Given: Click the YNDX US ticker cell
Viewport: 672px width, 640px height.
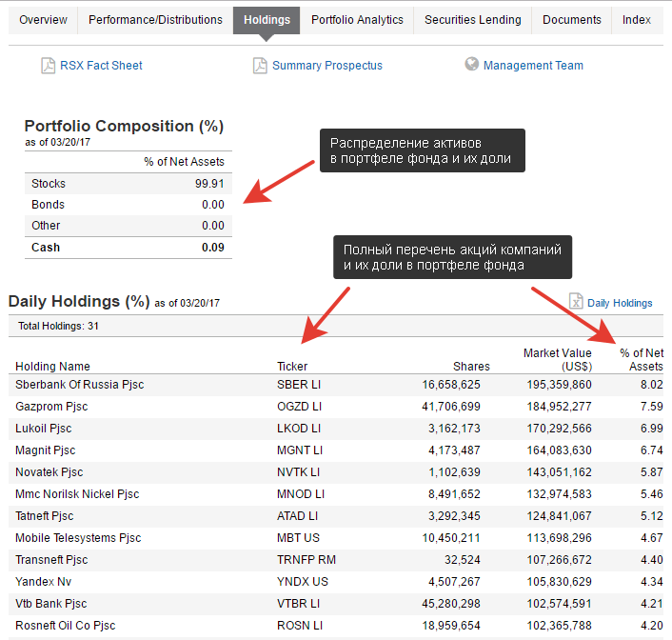Looking at the screenshot, I should click(x=303, y=582).
